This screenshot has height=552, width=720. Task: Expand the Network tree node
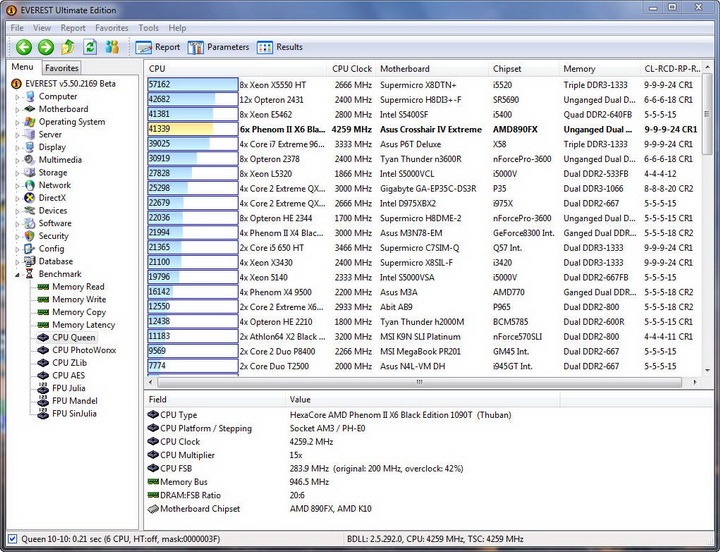point(17,186)
